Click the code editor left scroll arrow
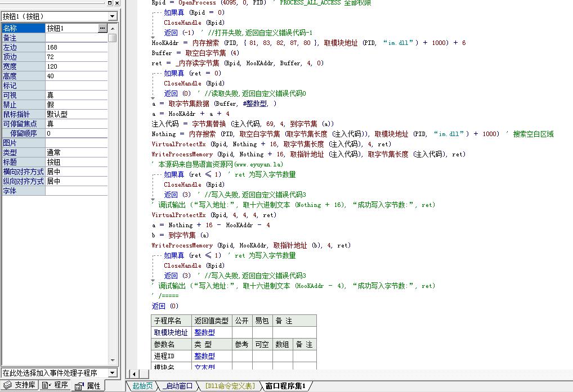573x392 pixels. (x=134, y=374)
